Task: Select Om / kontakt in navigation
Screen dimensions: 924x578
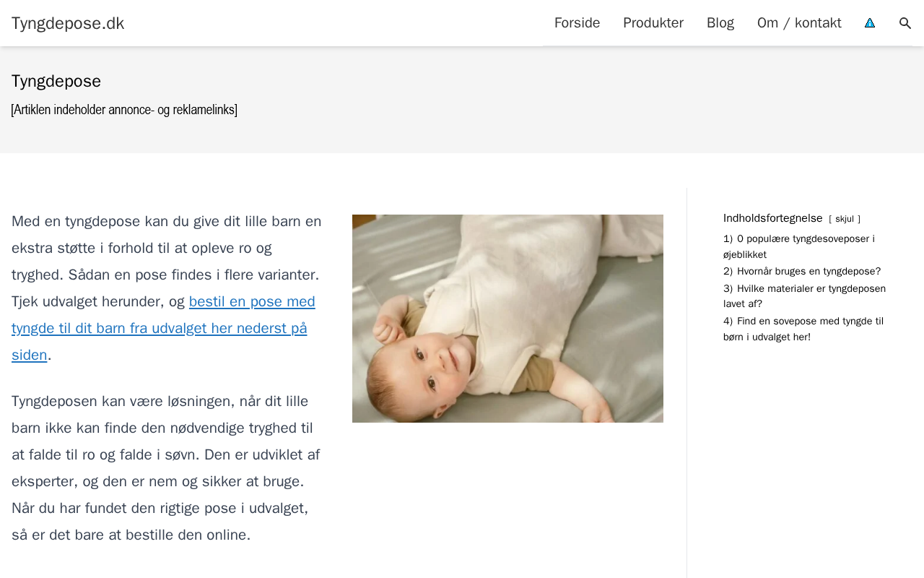Action: tap(799, 23)
